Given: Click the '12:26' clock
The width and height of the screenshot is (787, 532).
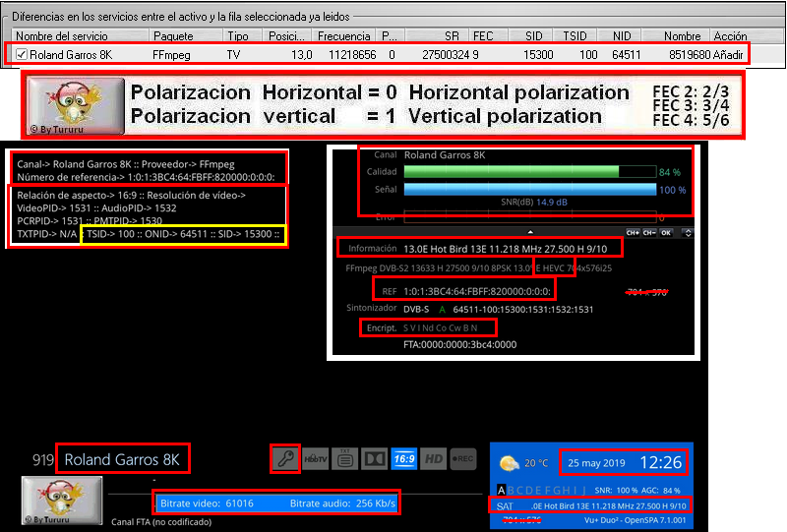Looking at the screenshot, I should [x=661, y=462].
